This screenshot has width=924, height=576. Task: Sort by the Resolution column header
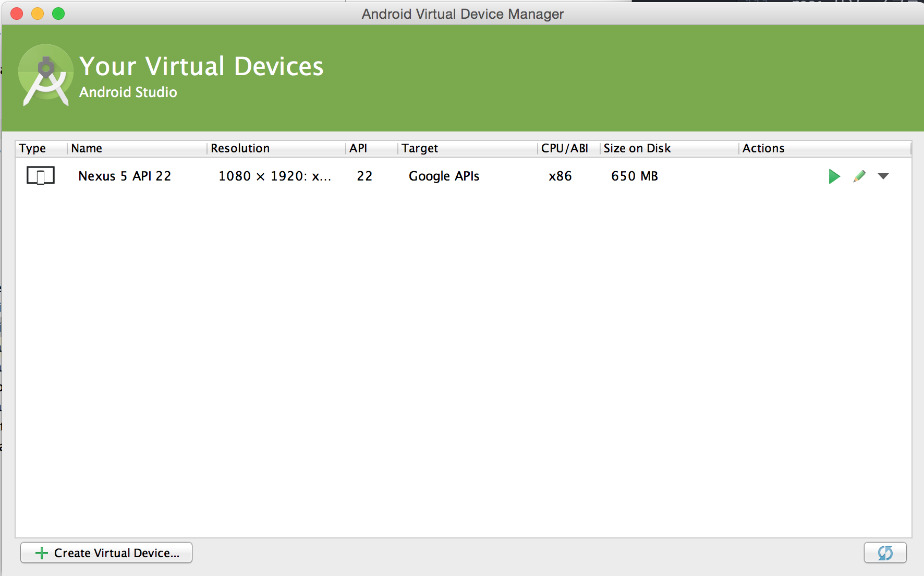(x=276, y=149)
